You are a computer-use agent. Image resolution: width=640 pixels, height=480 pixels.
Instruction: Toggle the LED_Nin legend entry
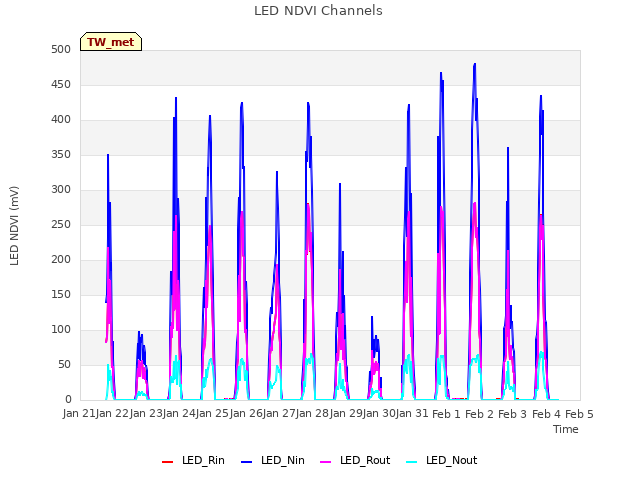[x=273, y=460]
